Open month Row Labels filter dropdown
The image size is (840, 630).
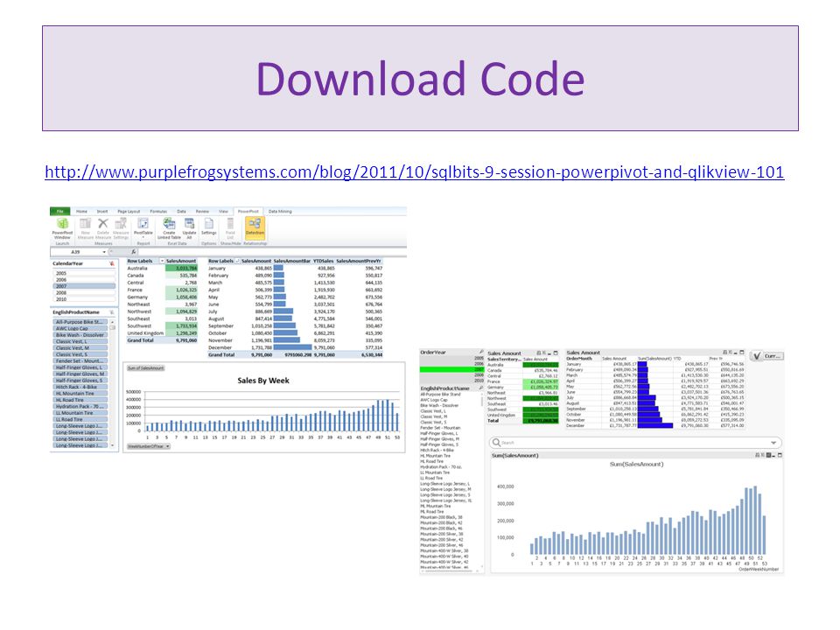(237, 261)
